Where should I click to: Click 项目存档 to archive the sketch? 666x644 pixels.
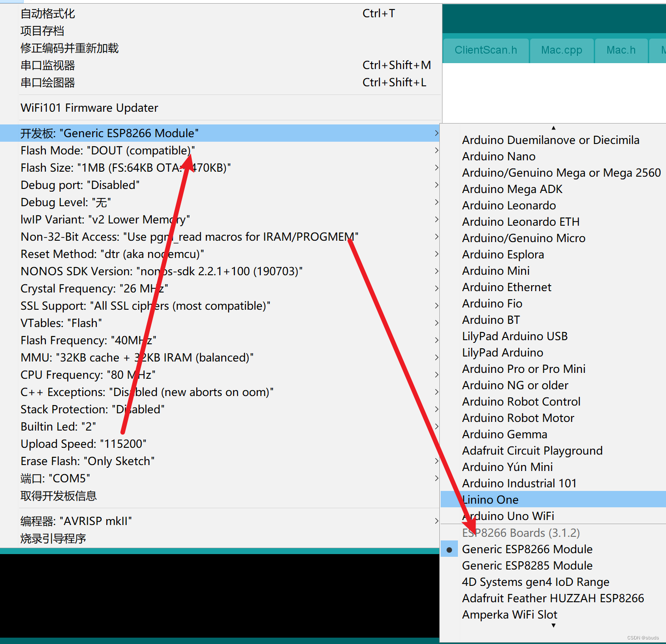[42, 30]
